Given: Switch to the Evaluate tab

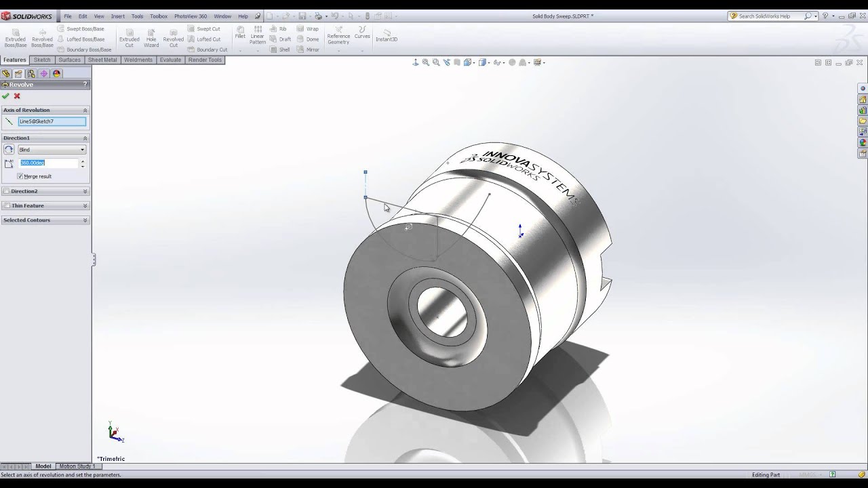Looking at the screenshot, I should [170, 60].
